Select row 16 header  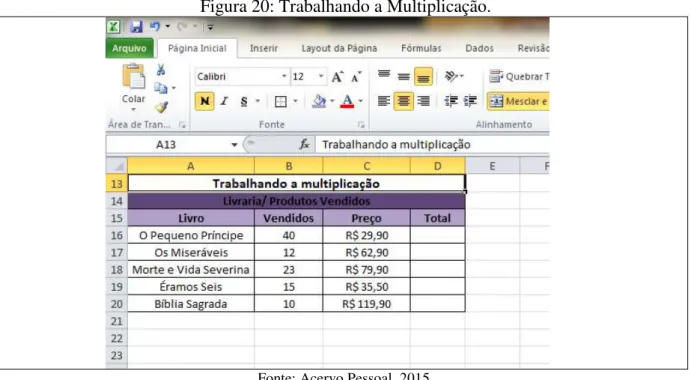tap(117, 235)
